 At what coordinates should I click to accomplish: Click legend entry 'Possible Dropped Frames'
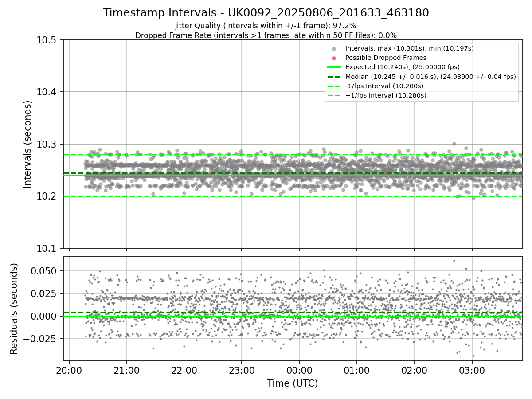pos(386,58)
